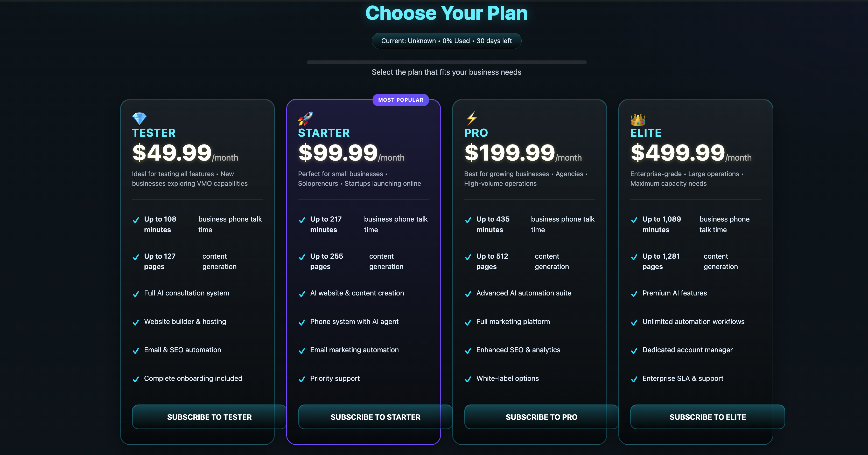Click checkmark beside Unlimited automation workflows
Image resolution: width=868 pixels, height=455 pixels.
click(634, 322)
